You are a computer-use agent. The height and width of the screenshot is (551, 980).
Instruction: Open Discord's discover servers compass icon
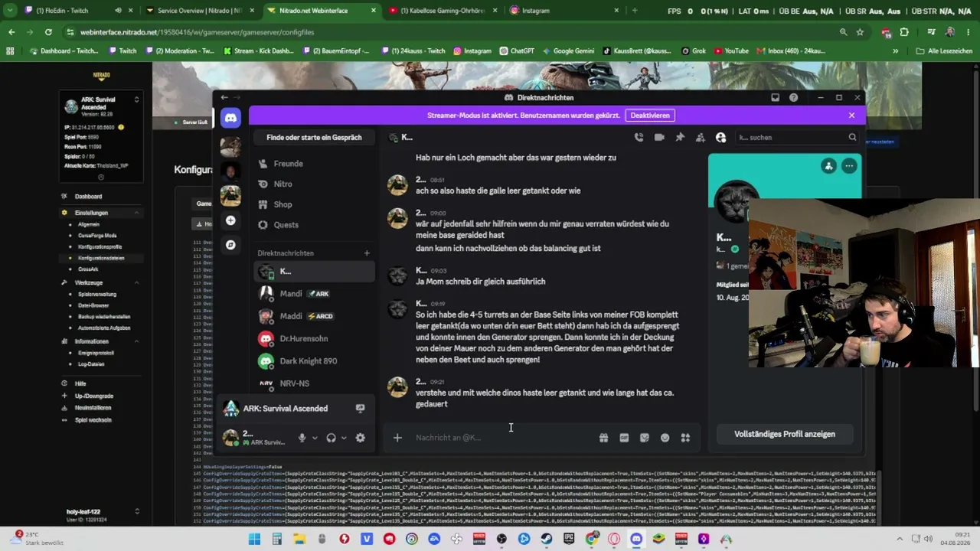point(230,245)
